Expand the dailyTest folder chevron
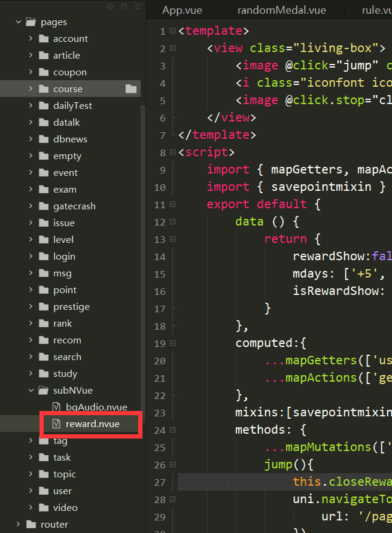392x533 pixels. tap(31, 105)
